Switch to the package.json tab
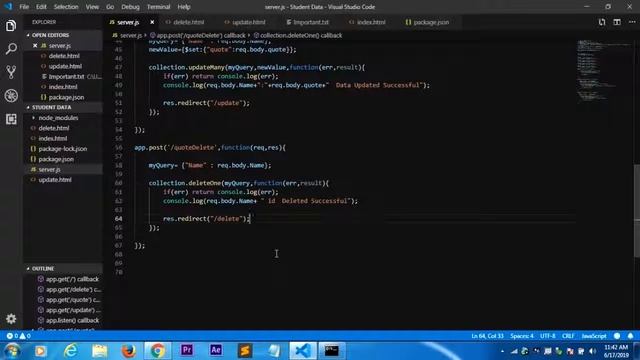 tap(431, 22)
